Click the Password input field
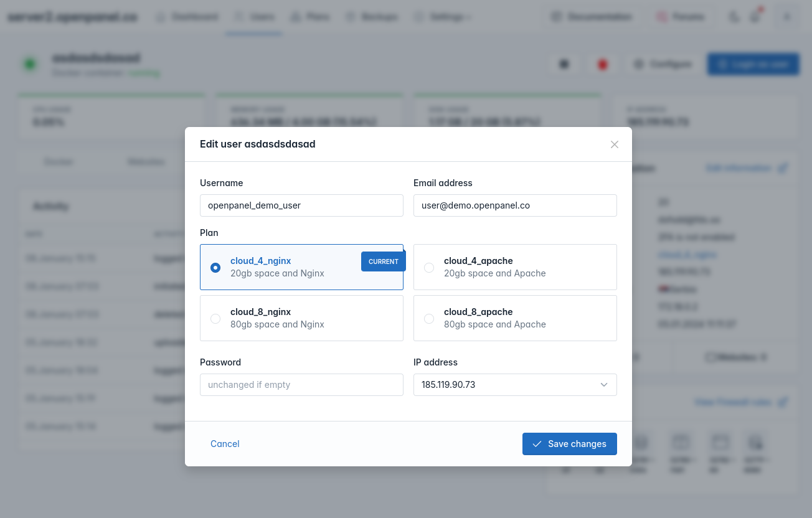The image size is (812, 518). click(x=301, y=385)
